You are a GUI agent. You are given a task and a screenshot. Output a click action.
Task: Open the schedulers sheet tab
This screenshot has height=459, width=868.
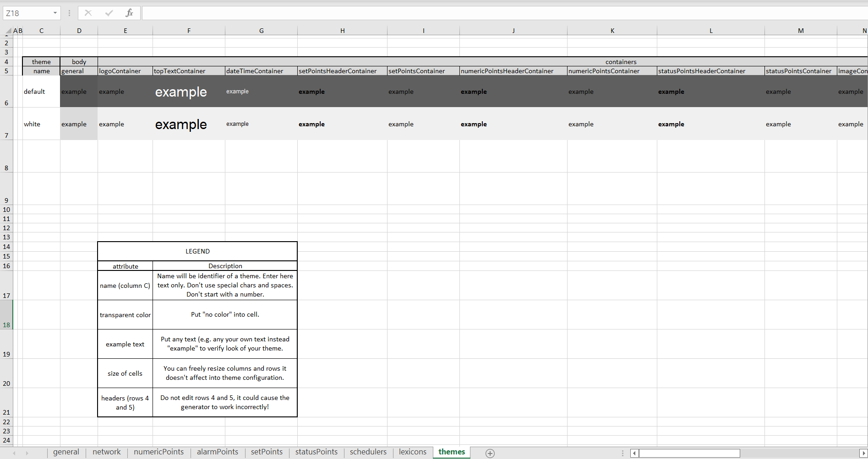[x=368, y=452]
